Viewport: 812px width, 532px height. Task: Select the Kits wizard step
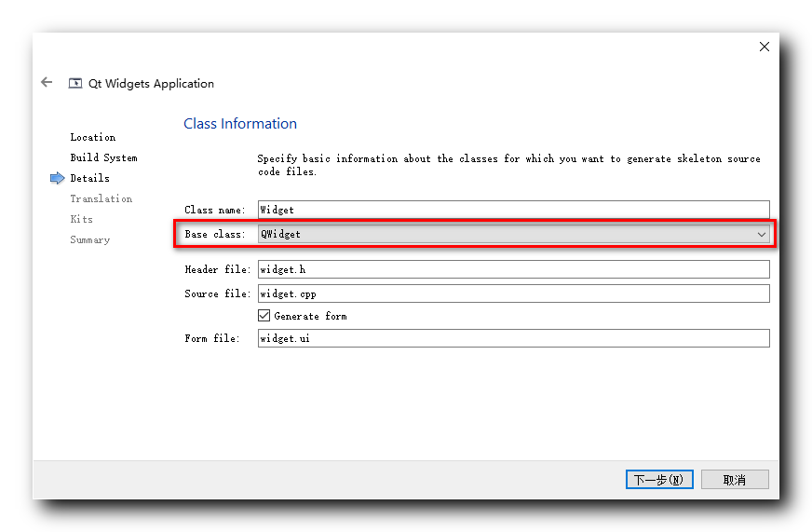pos(81,219)
